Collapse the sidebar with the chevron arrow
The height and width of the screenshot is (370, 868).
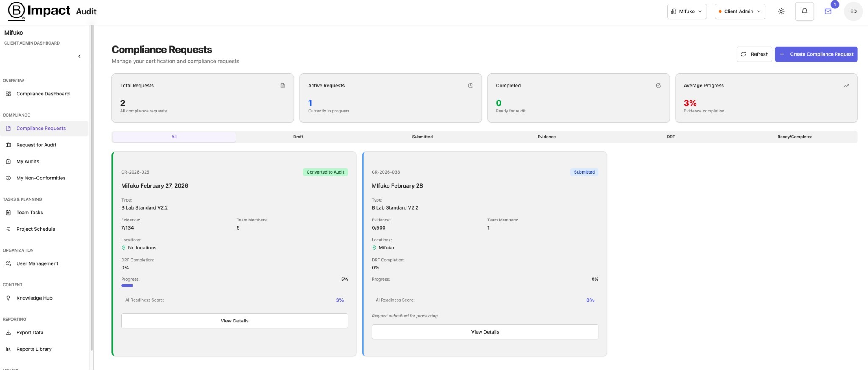[x=79, y=56]
